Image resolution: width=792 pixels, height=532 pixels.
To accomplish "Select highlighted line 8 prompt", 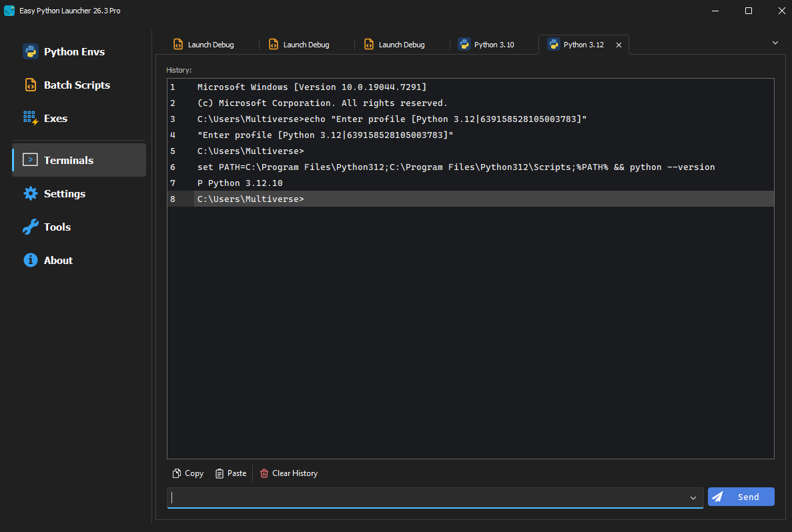I will 470,199.
